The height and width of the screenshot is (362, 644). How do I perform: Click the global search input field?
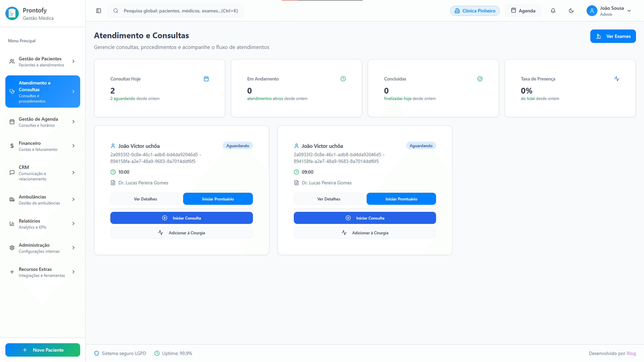tap(180, 11)
